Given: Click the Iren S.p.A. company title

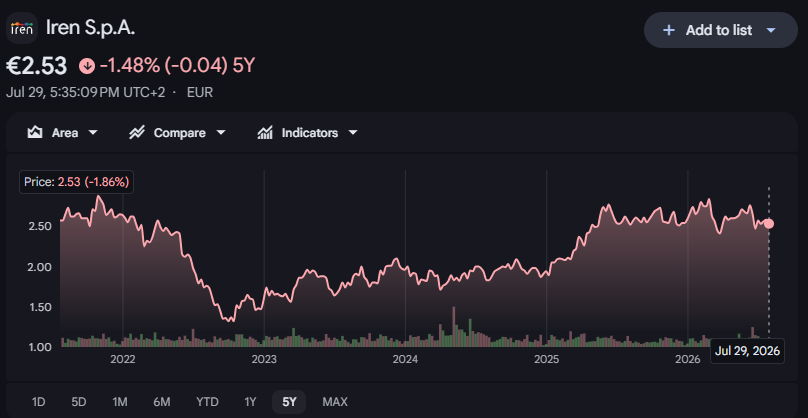Looking at the screenshot, I should [91, 27].
